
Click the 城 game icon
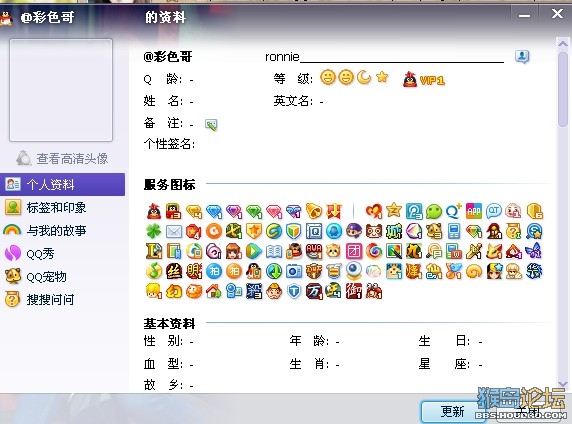[394, 231]
